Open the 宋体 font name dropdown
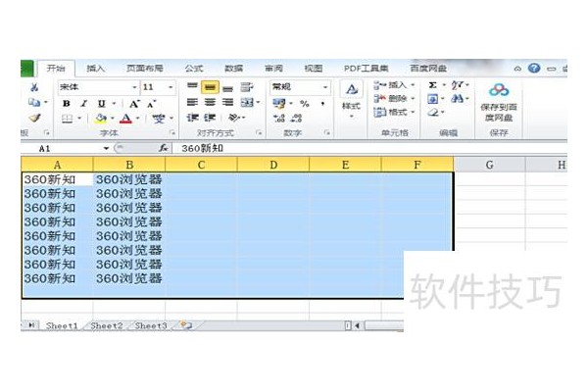 click(x=134, y=87)
